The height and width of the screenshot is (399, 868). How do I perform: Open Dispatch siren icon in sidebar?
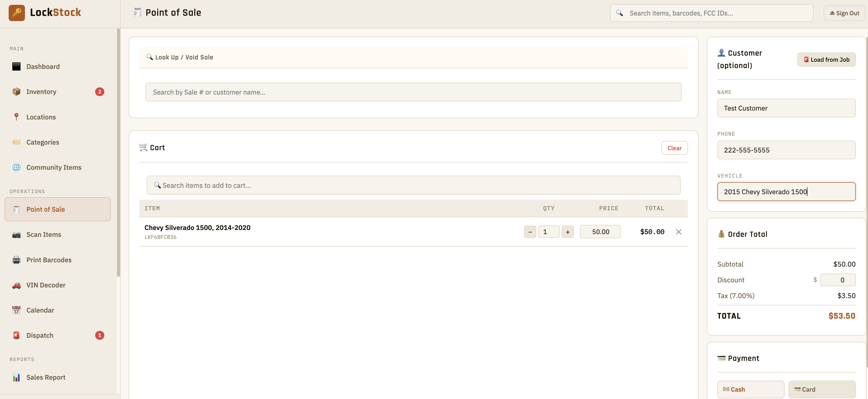[16, 335]
